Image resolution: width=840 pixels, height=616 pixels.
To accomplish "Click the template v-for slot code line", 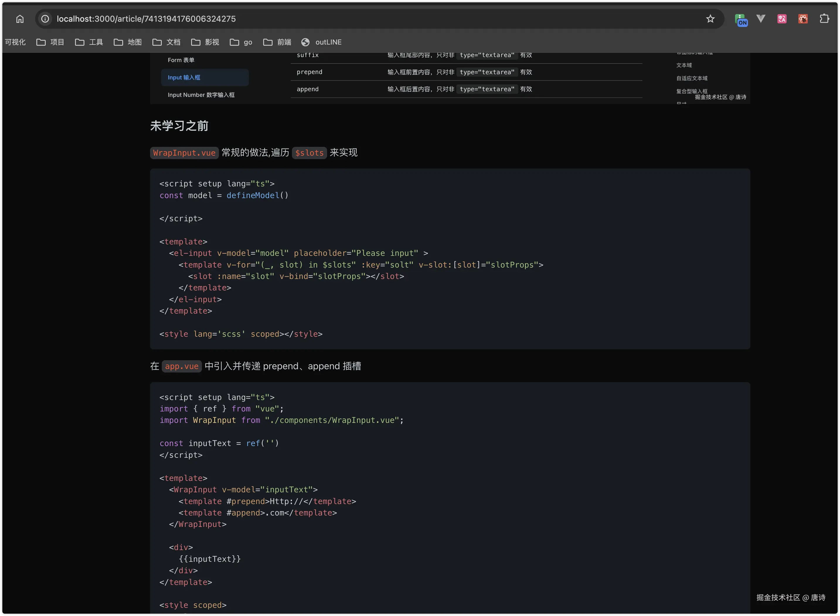I will pyautogui.click(x=361, y=265).
